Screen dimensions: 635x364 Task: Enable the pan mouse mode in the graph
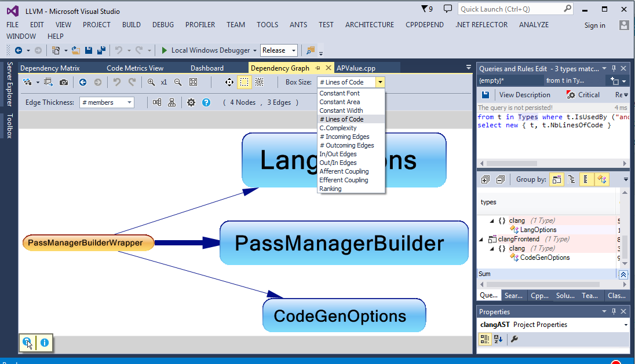[x=229, y=82]
